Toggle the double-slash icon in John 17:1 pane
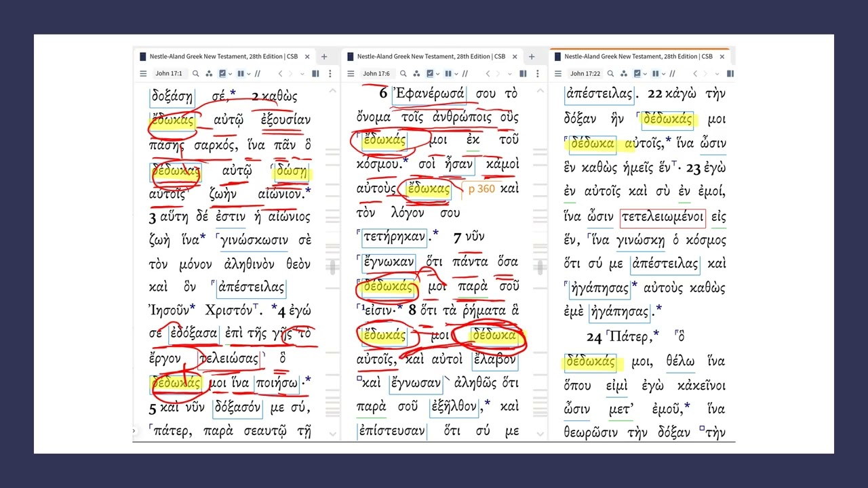This screenshot has height=488, width=868. coord(258,73)
